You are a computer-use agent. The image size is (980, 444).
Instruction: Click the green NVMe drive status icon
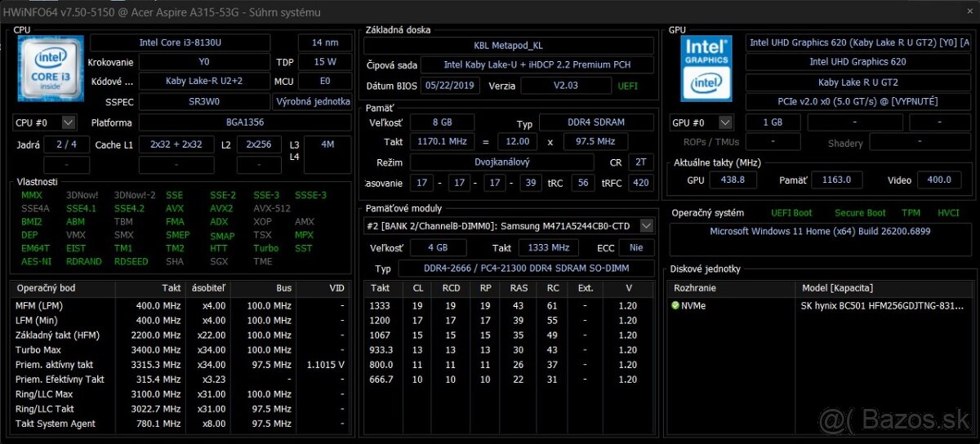click(675, 305)
